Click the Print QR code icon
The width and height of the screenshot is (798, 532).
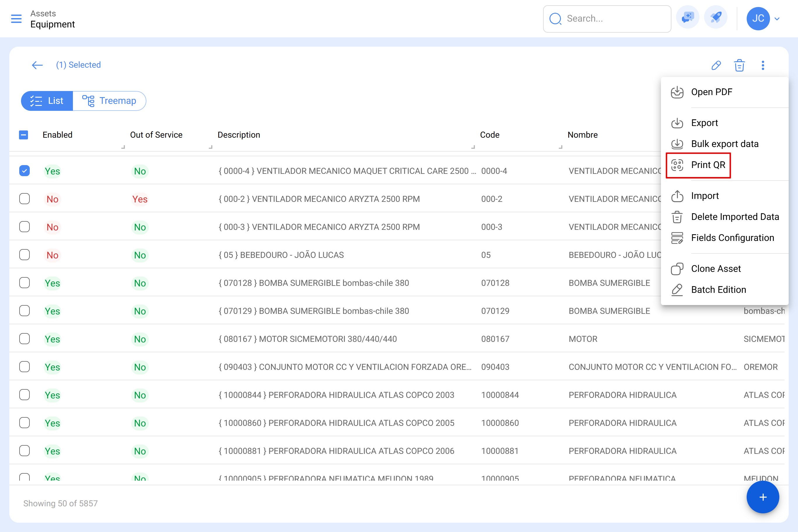(x=677, y=165)
